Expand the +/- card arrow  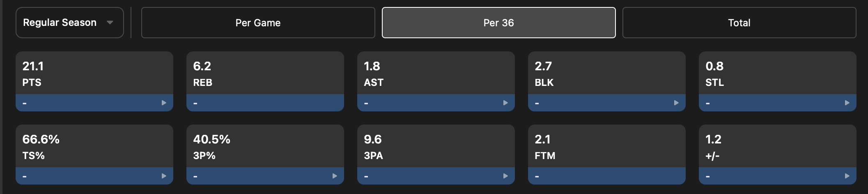tap(847, 176)
